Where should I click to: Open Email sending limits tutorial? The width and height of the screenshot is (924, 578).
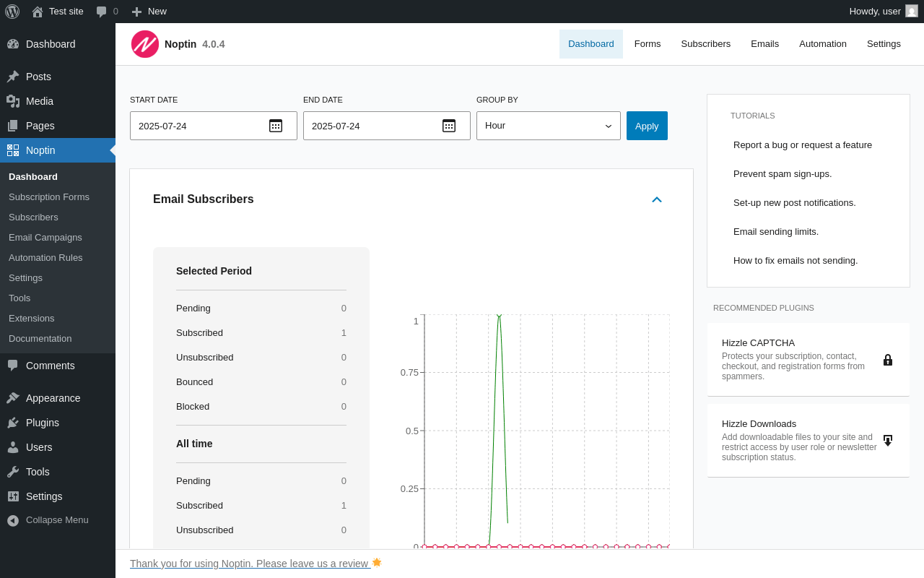776,231
